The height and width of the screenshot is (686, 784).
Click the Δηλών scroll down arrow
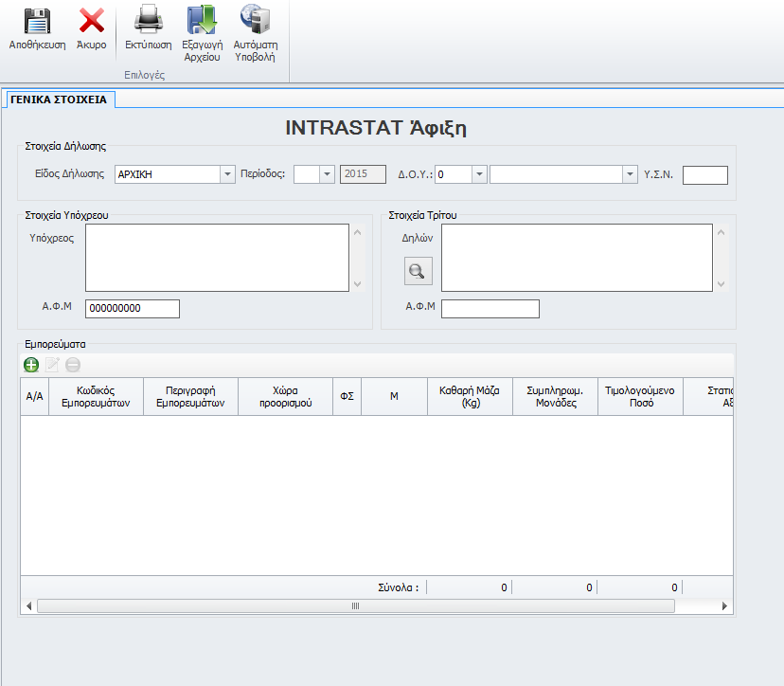721,283
